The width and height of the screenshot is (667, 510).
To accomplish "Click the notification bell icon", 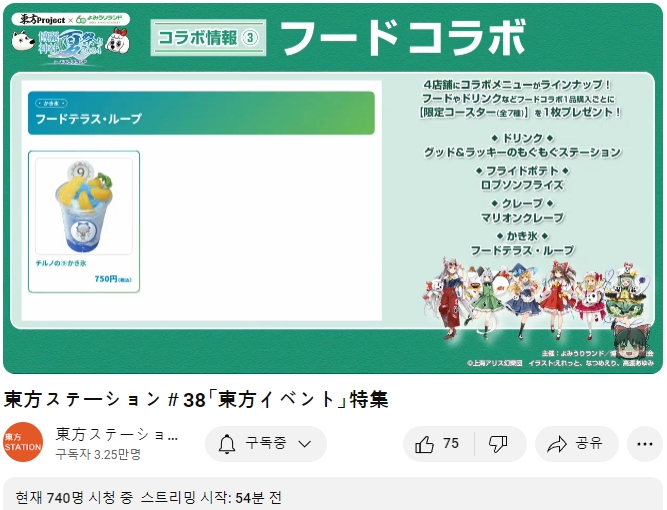I will coord(227,444).
